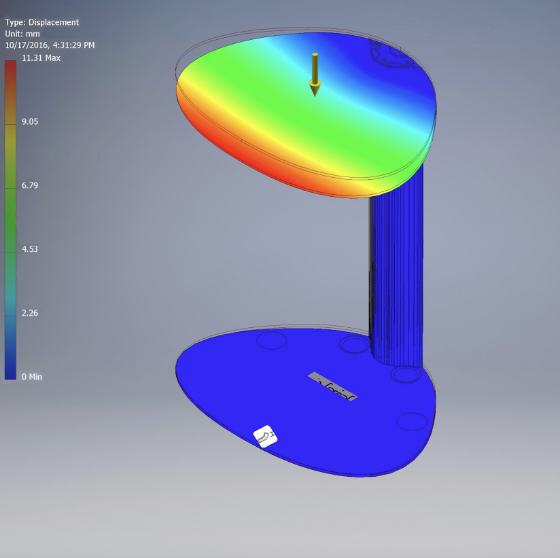
Task: Click the '6.79' legend value
Action: (x=30, y=185)
